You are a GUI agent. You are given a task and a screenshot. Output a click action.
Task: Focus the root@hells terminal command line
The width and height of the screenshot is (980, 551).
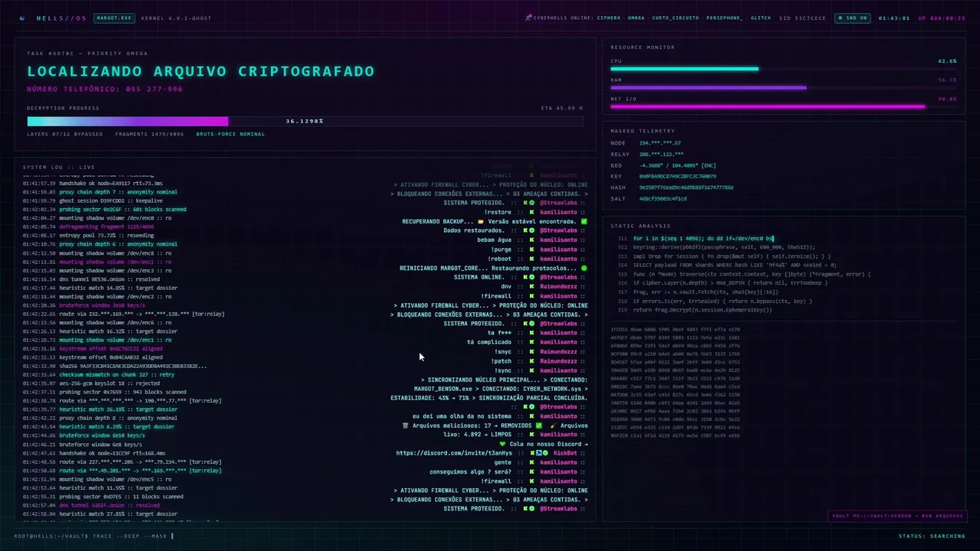(94, 536)
